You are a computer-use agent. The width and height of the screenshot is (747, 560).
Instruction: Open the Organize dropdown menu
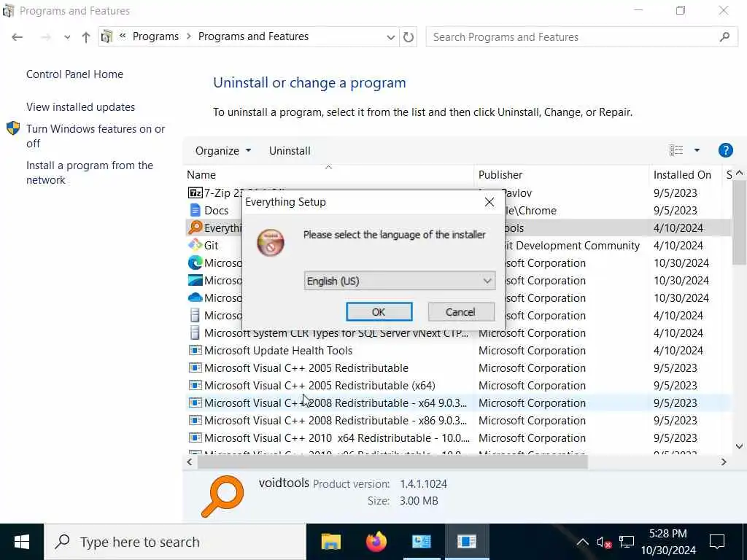222,150
